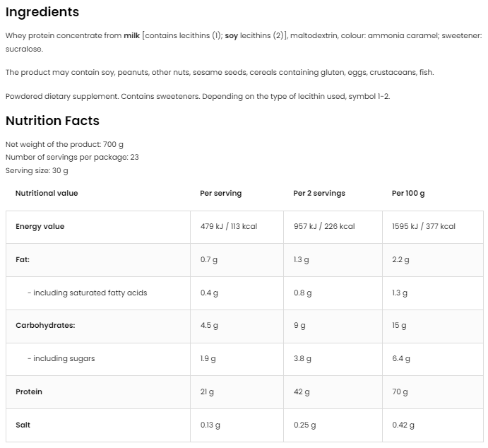Click the 479 kJ / 113 kcal cell
Image resolution: width=488 pixels, height=448 pixels.
(228, 226)
